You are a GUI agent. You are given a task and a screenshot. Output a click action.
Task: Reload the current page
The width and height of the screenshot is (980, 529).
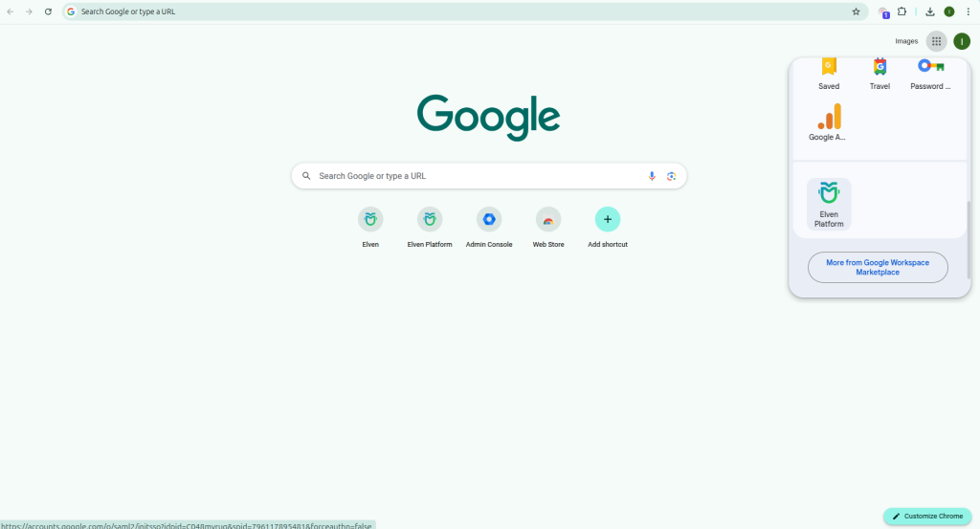pyautogui.click(x=48, y=11)
